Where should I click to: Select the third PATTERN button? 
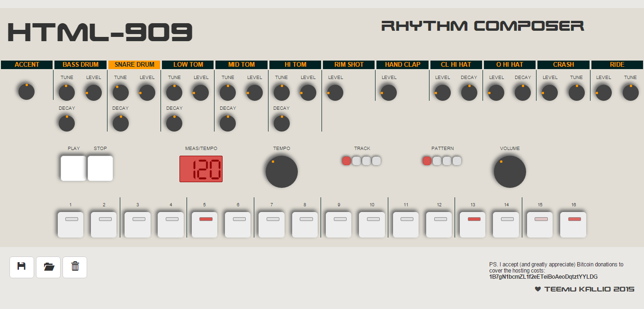point(447,161)
